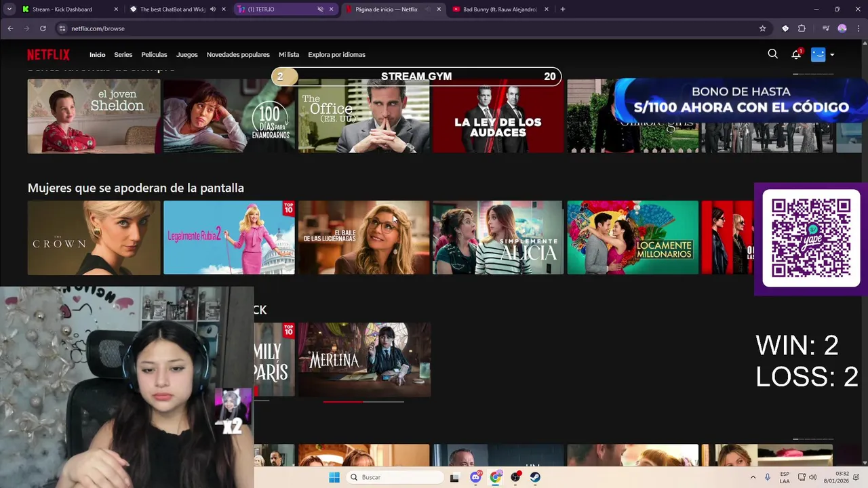Open OBS from the taskbar
Viewport: 868px width, 488px height.
pyautogui.click(x=515, y=477)
